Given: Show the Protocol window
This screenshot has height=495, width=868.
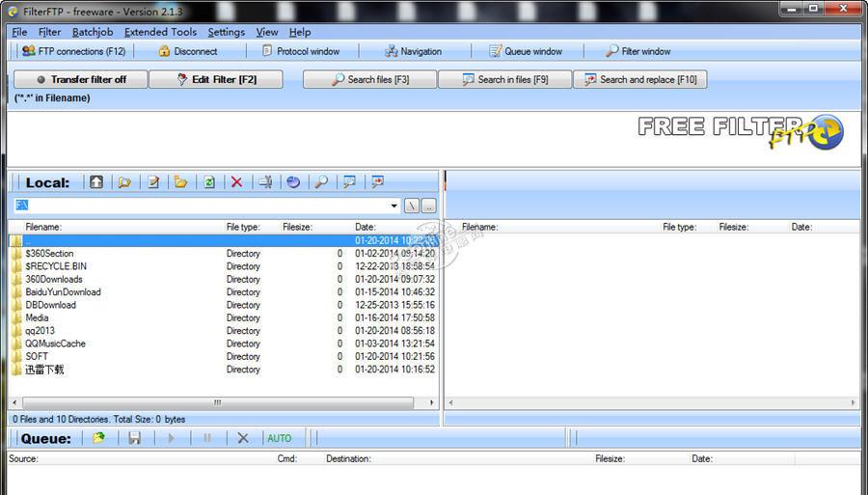Looking at the screenshot, I should (301, 51).
